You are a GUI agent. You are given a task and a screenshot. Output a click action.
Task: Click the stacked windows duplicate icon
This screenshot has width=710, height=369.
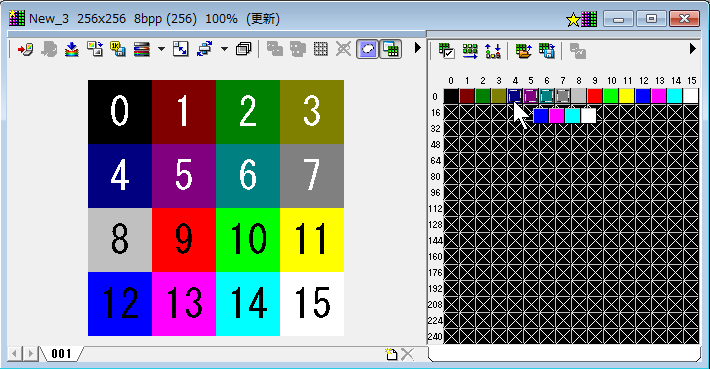point(244,49)
